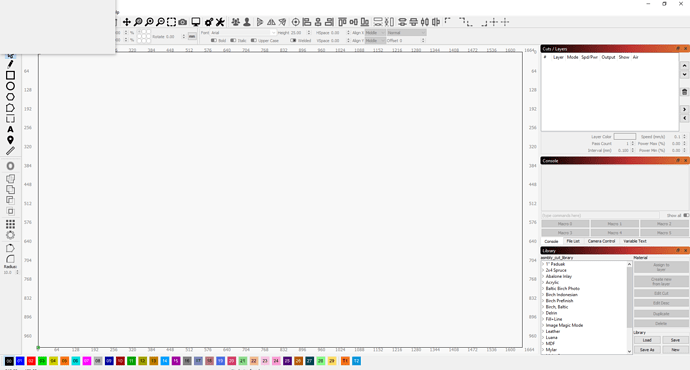Click the Output column header

(x=608, y=57)
